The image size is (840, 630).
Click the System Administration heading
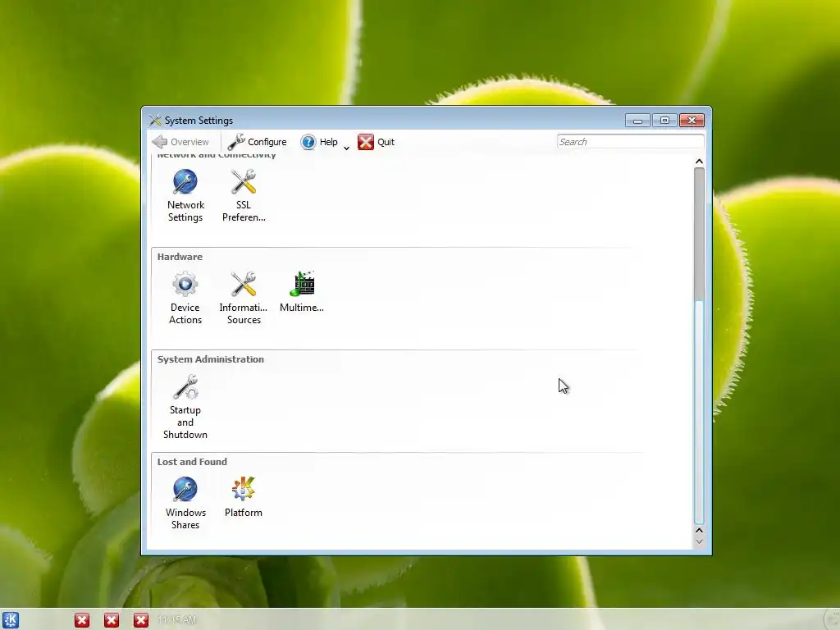coord(211,359)
